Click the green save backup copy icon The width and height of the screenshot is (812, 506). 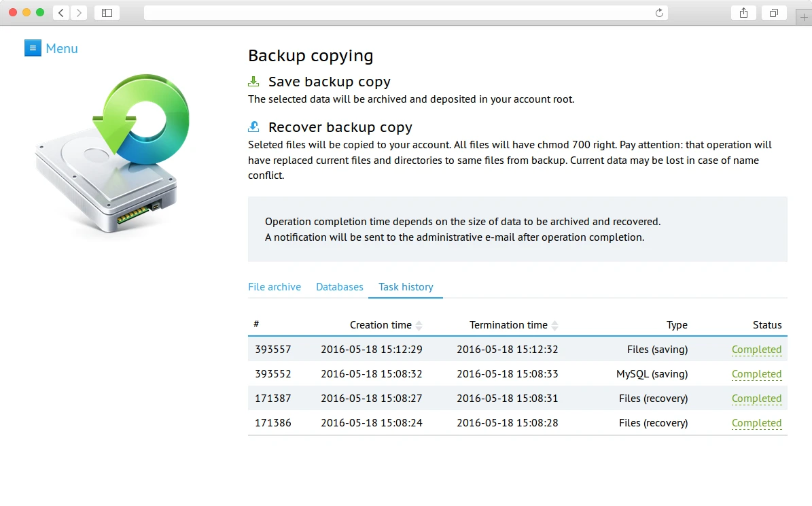(x=253, y=80)
